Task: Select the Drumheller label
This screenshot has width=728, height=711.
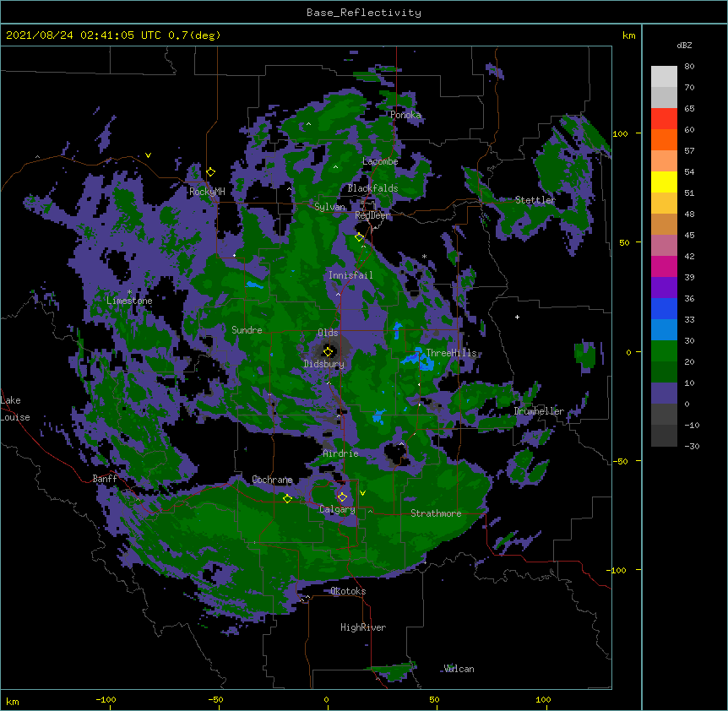Action: click(539, 411)
